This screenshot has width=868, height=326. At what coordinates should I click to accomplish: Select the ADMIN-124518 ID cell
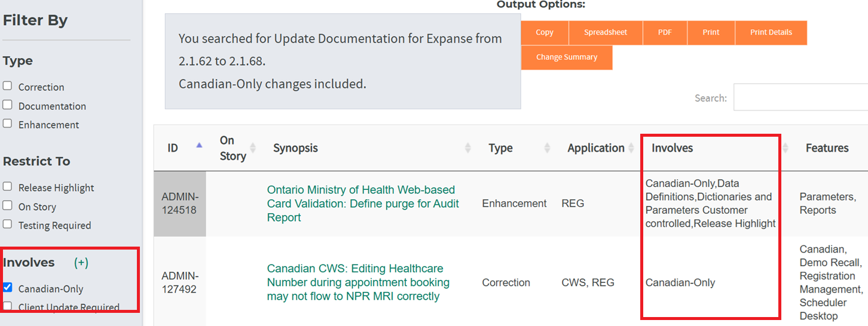coord(180,204)
